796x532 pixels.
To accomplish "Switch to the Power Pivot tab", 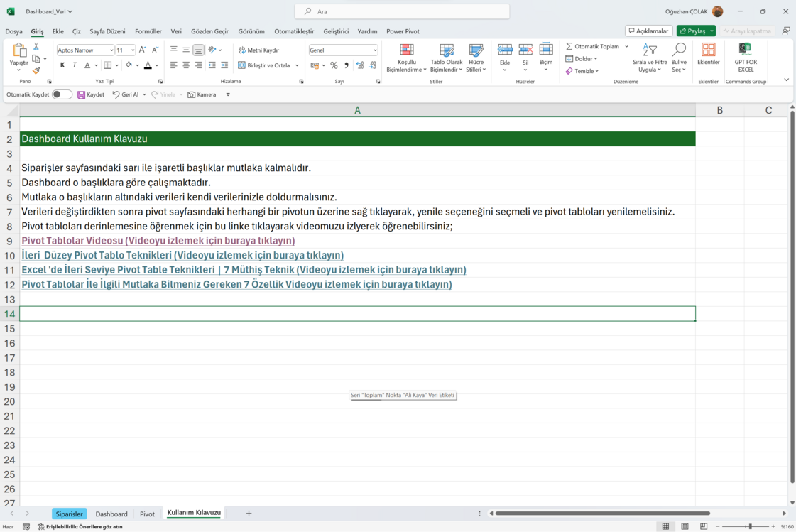I will tap(403, 31).
